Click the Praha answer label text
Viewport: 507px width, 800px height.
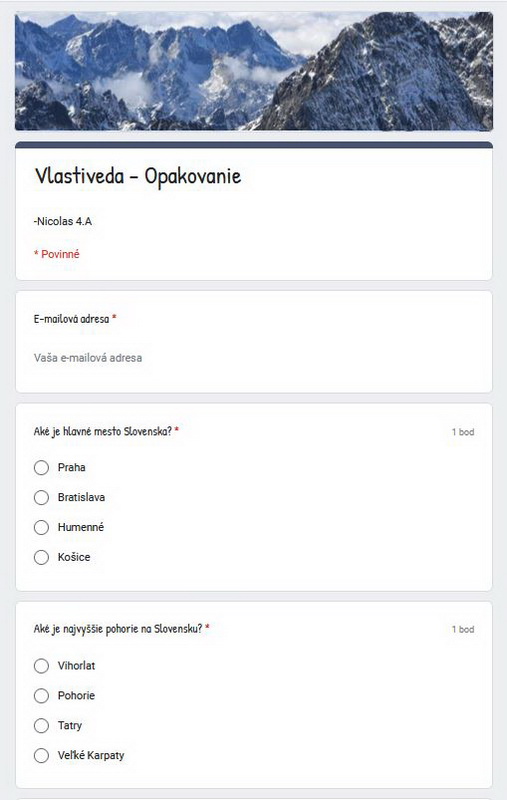(x=71, y=467)
